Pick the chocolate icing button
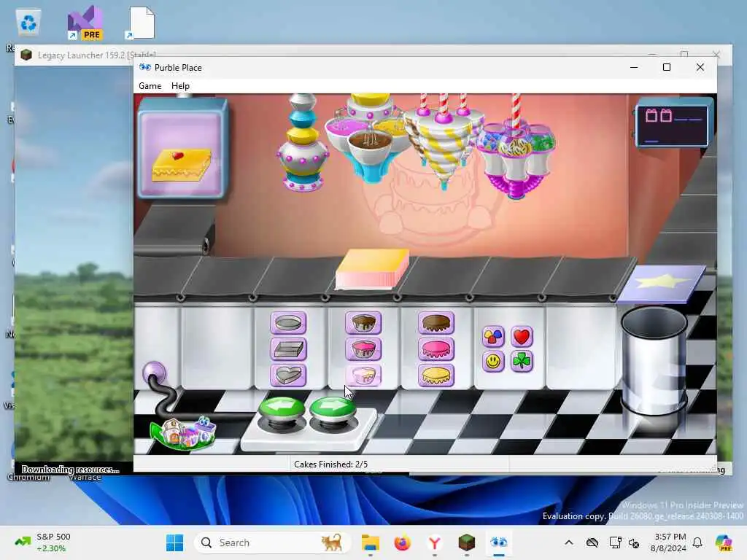The image size is (747, 560). [436, 323]
